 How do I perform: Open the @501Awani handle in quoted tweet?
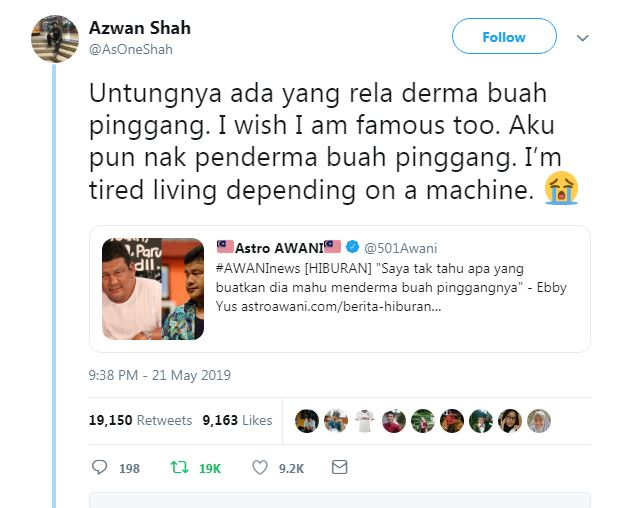(401, 248)
